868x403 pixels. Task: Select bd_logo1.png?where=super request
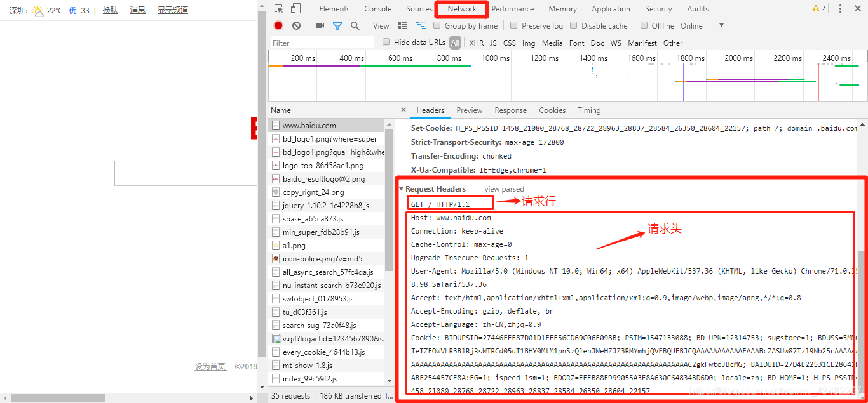327,139
